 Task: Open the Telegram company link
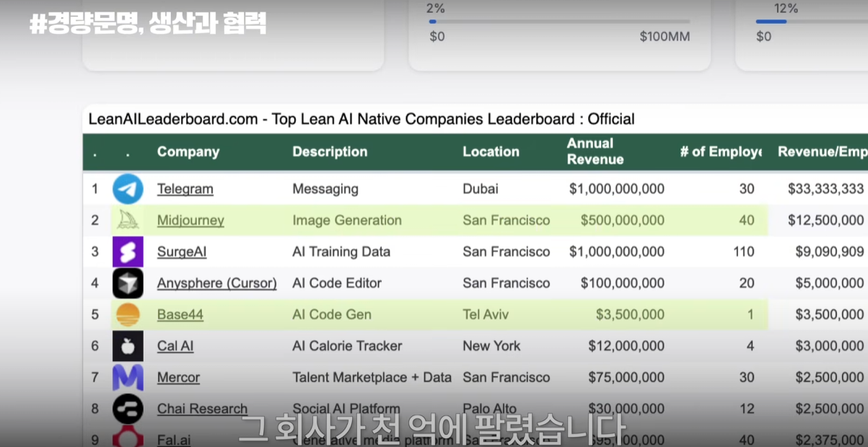click(185, 189)
